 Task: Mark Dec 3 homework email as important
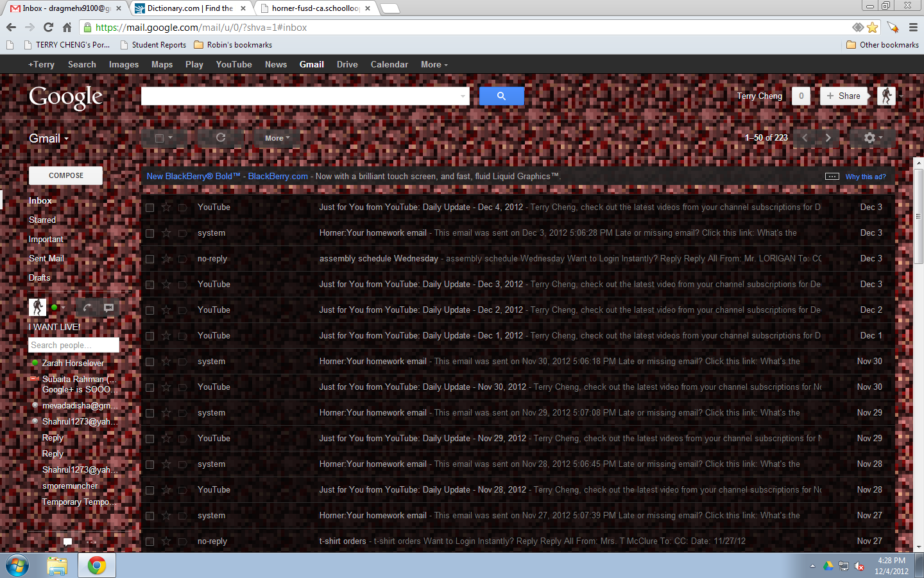click(183, 233)
